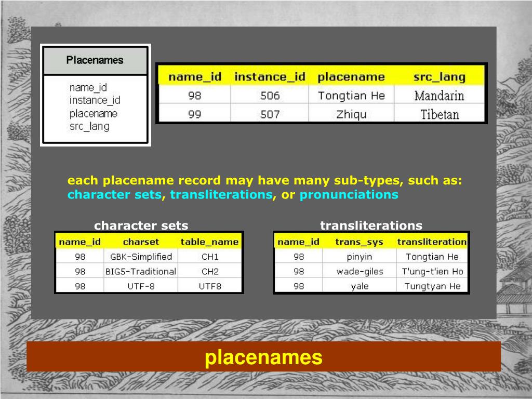532x399 pixels.
Task: Select CH1 table_name cell
Action: 210,257
